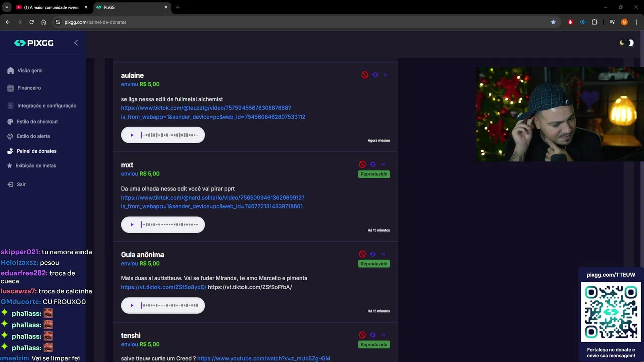
Task: Block tenshi's donation with the ban icon
Action: [x=362, y=335]
